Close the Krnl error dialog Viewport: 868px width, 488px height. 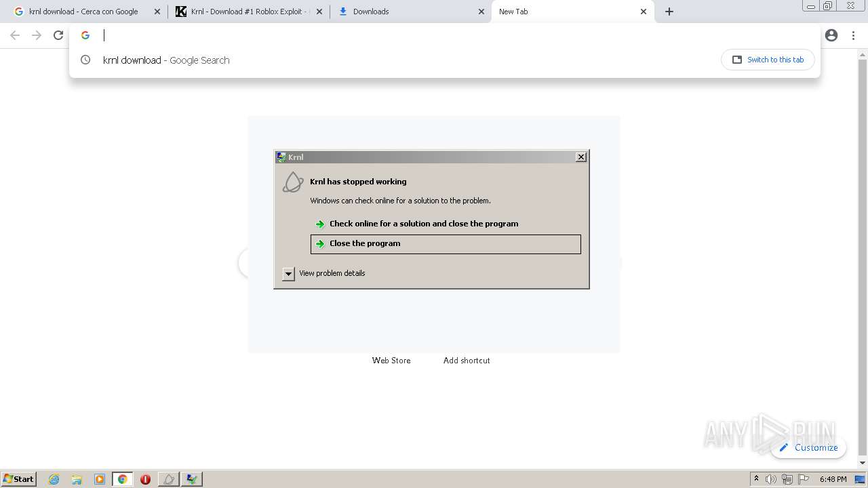(581, 157)
